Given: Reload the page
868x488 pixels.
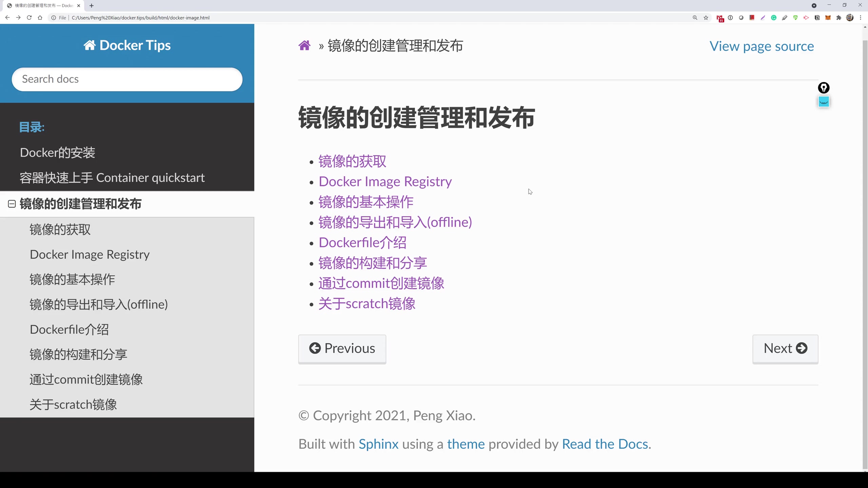Looking at the screenshot, I should tap(29, 18).
